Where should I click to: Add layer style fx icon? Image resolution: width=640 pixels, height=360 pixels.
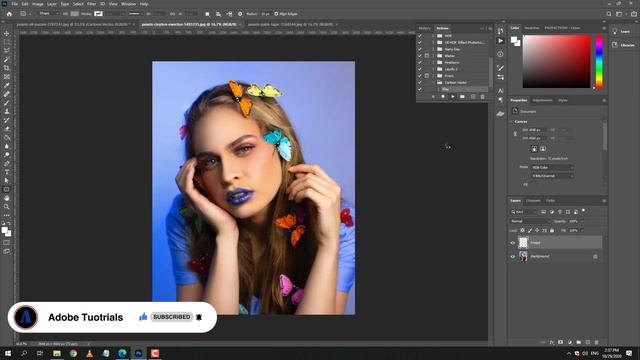551,342
